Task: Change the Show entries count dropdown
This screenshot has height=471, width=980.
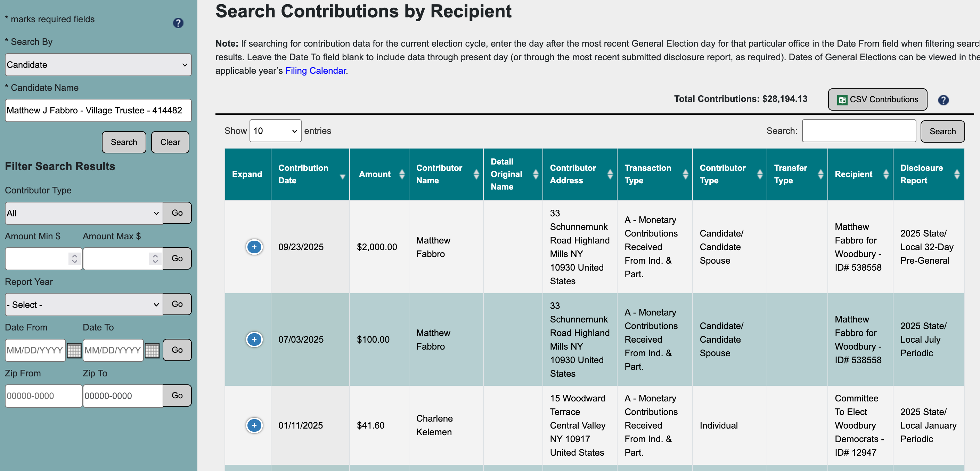Action: [275, 131]
